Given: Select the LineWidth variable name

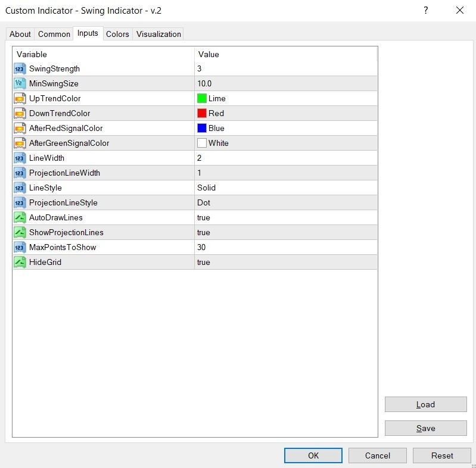Looking at the screenshot, I should [46, 158].
